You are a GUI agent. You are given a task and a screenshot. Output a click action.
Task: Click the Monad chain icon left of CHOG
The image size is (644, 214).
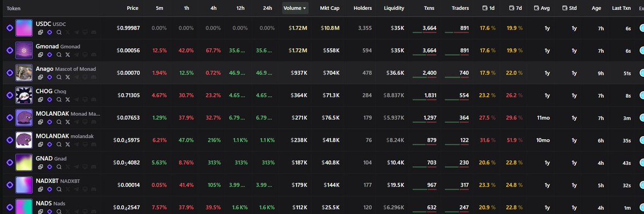tap(9, 95)
